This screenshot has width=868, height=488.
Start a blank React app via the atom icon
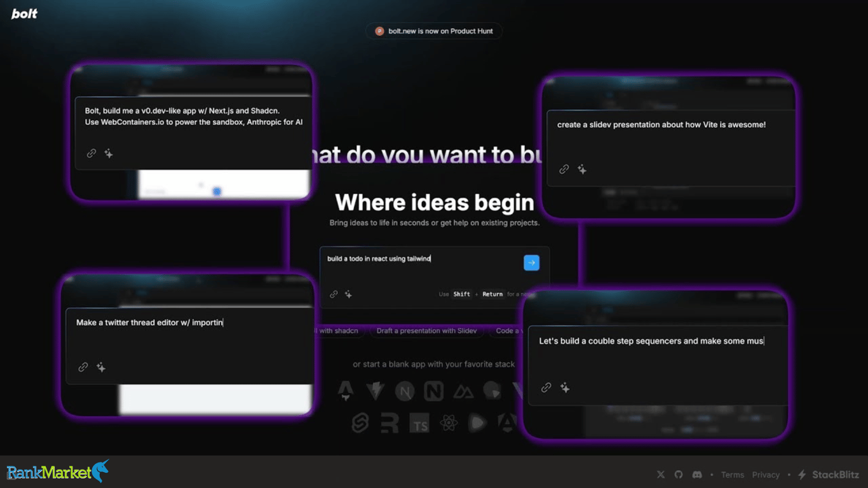tap(449, 423)
